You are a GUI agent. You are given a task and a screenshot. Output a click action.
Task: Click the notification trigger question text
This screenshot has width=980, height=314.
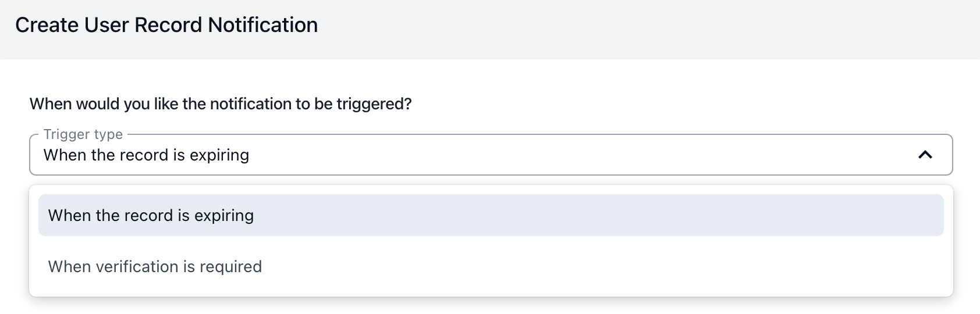tap(221, 104)
